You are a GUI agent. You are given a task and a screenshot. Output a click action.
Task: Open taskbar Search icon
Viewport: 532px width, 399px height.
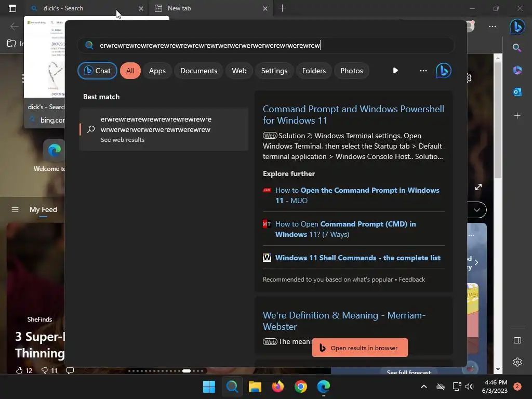pos(232,387)
